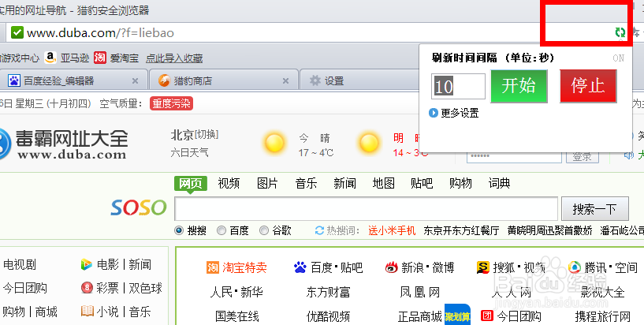Select the 词典 search category
Viewport: 644px width, 325px height.
point(499,183)
